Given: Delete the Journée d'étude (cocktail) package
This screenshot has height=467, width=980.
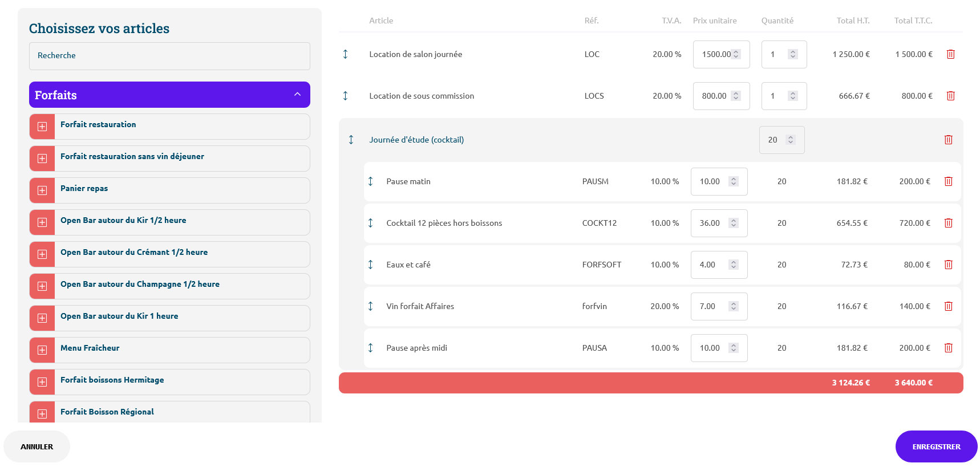Looking at the screenshot, I should [x=948, y=140].
